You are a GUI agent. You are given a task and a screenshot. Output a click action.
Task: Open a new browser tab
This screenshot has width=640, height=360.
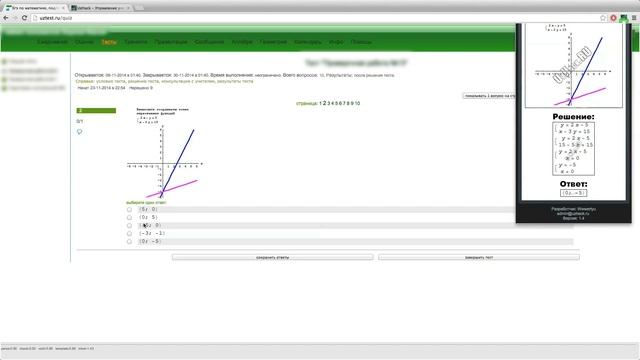(x=140, y=8)
